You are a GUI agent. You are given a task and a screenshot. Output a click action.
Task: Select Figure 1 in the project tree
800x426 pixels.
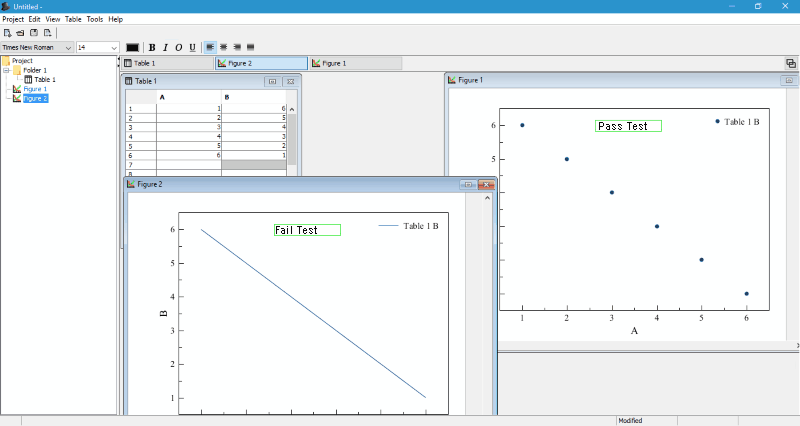pyautogui.click(x=35, y=89)
